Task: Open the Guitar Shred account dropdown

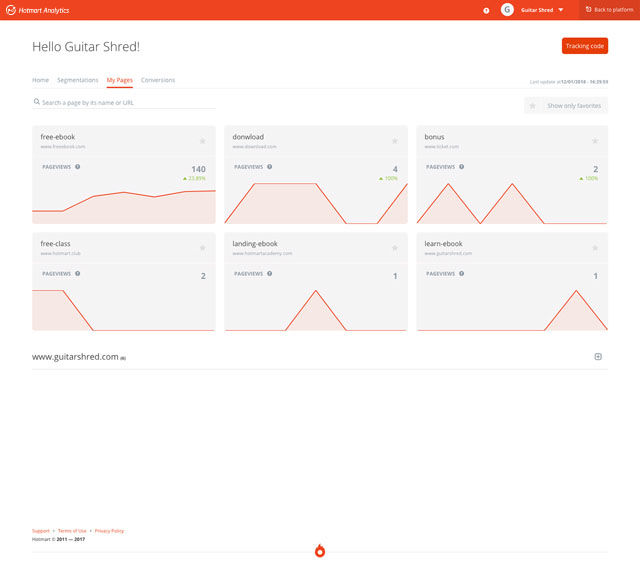Action: coord(542,10)
